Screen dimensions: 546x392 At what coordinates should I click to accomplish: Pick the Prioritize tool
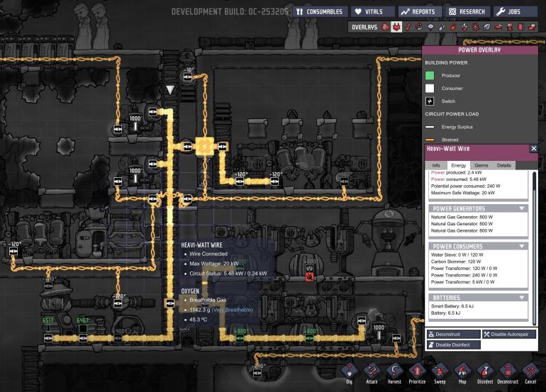point(417,371)
